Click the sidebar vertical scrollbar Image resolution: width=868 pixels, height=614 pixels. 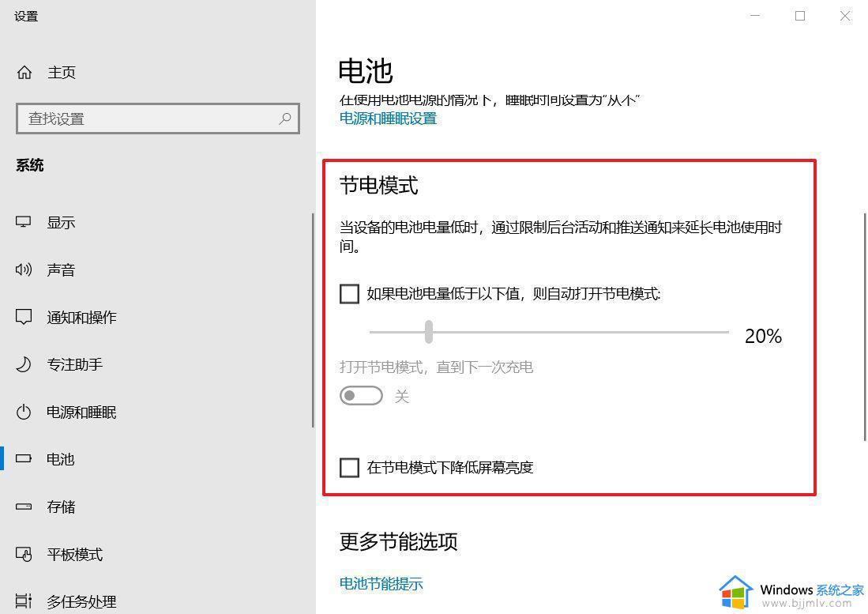tap(313, 320)
